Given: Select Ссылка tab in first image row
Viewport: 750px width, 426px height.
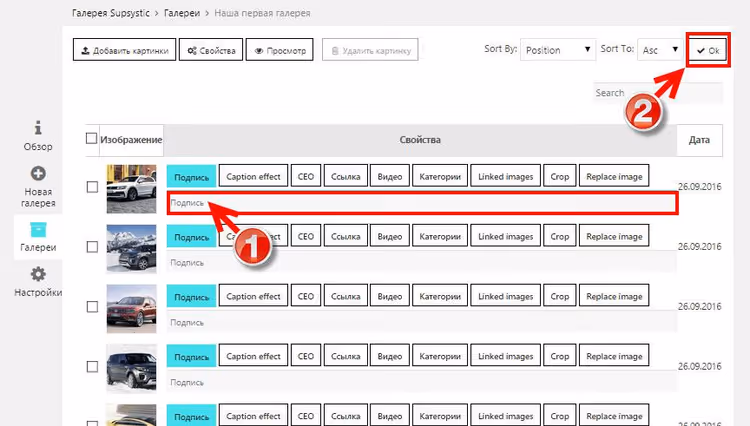Looking at the screenshot, I should tap(346, 176).
